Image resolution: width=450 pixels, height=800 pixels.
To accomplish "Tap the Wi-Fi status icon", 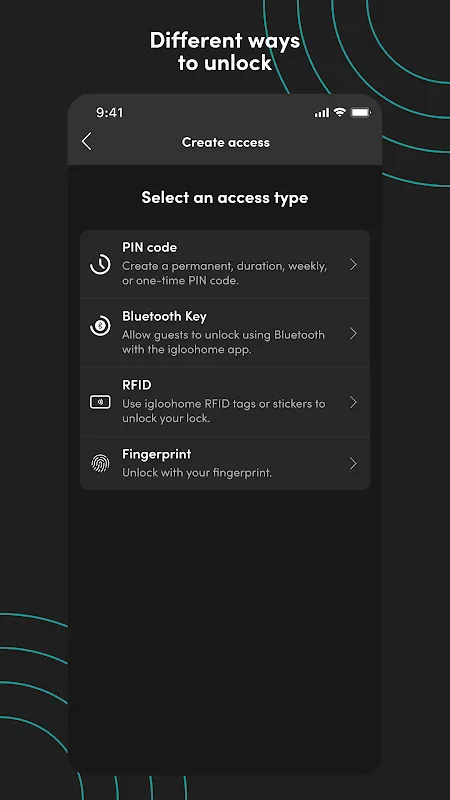I will click(x=340, y=112).
